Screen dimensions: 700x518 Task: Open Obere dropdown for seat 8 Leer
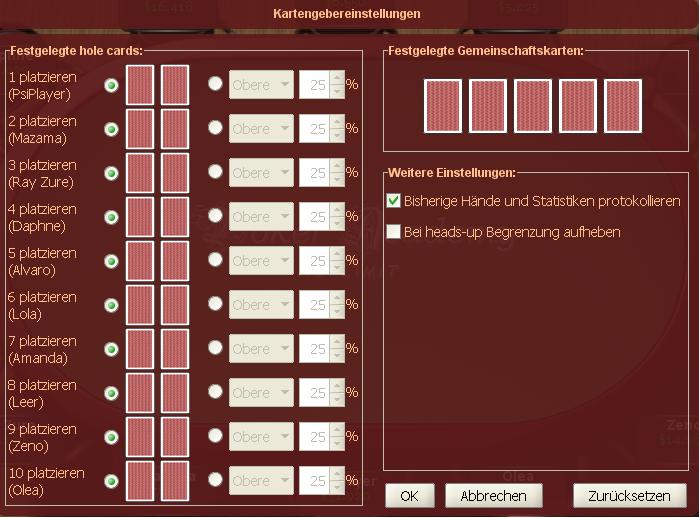[261, 393]
